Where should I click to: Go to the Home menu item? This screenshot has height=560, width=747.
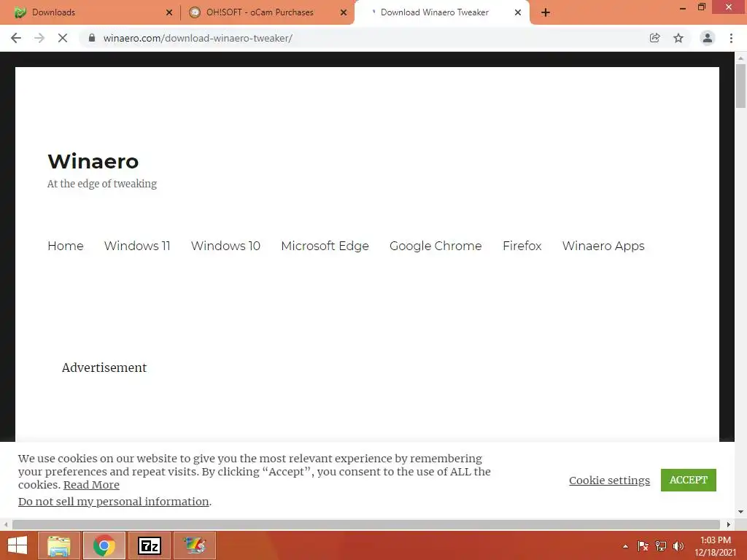tap(65, 246)
